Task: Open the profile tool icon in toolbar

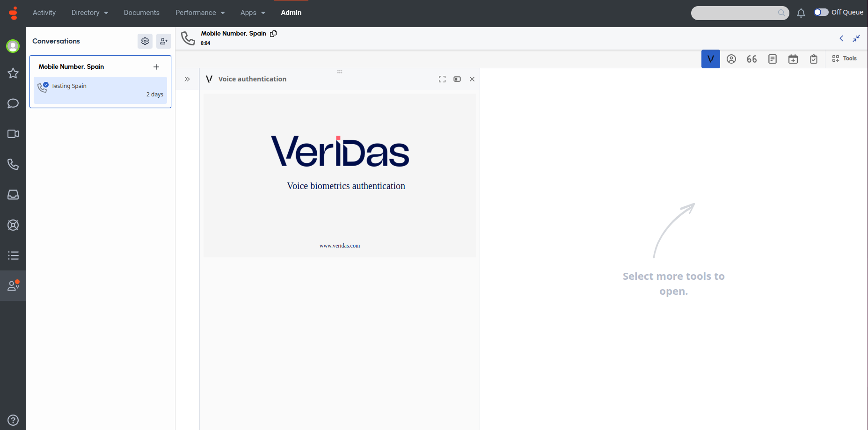Action: 731,59
